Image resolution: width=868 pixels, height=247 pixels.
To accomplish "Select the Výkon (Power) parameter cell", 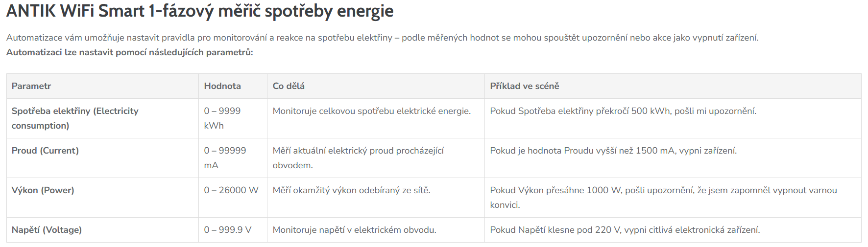I will [43, 190].
